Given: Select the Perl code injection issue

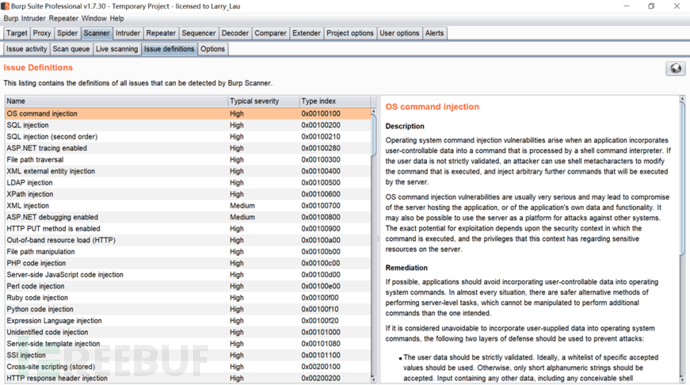Looking at the screenshot, I should 188,286.
